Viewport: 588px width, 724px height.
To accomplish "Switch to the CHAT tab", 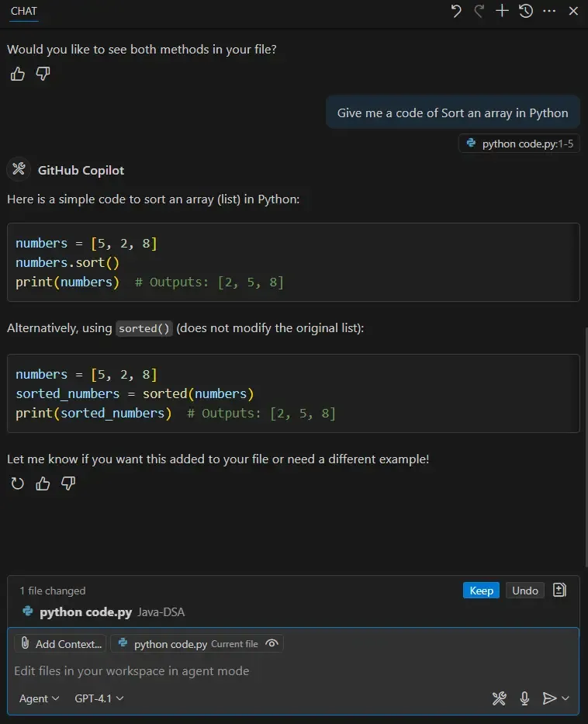I will [23, 11].
